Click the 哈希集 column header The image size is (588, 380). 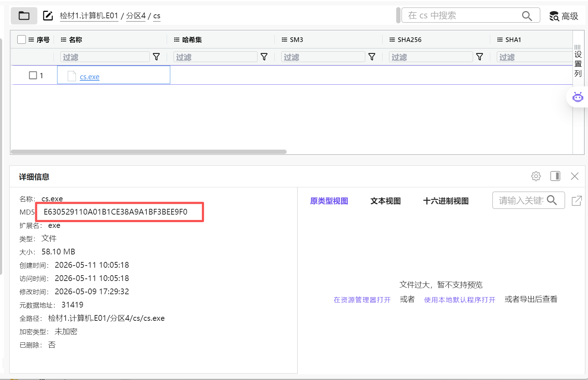pyautogui.click(x=188, y=40)
